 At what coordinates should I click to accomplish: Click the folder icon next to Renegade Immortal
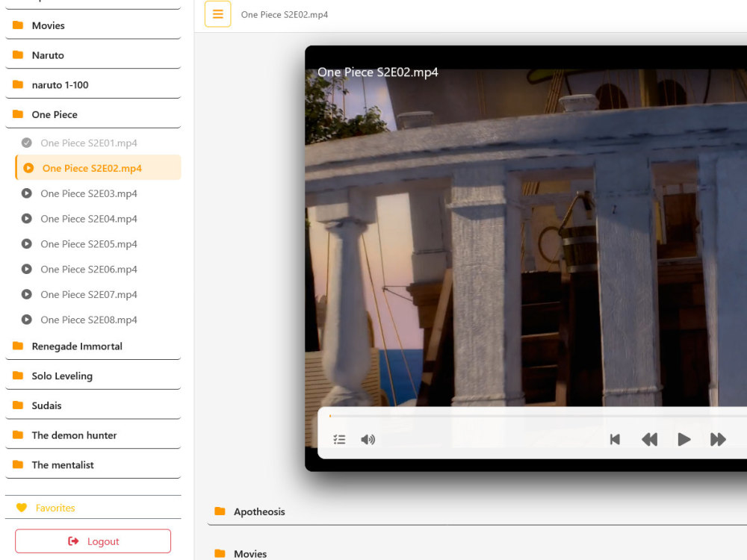(18, 346)
